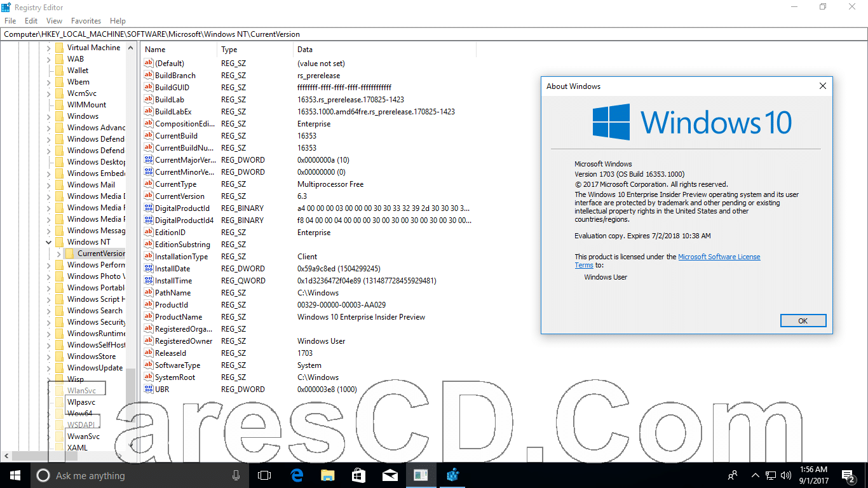Click the Cortana search box
The width and height of the screenshot is (868, 488).
coord(140,475)
